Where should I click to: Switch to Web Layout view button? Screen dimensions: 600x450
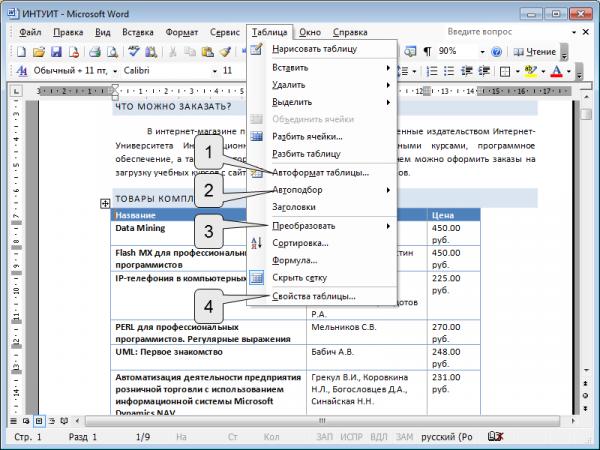(x=26, y=421)
